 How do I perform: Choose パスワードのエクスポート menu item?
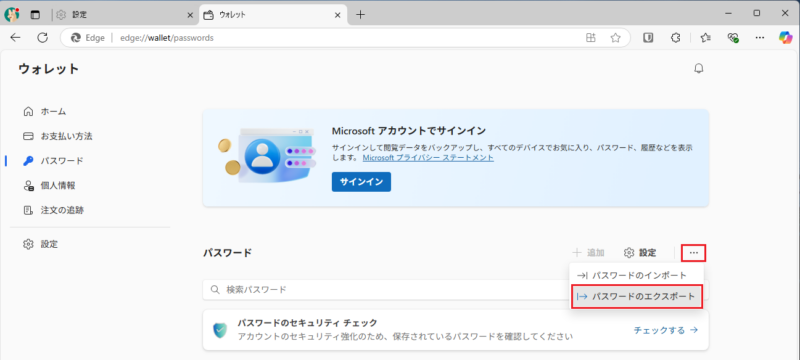(x=637, y=296)
